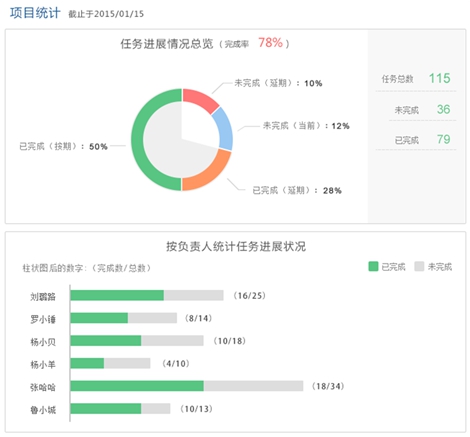Viewport: 470px width, 437px height.
Task: Click 杨小羊's gray unfinished bar portion
Action: click(127, 363)
